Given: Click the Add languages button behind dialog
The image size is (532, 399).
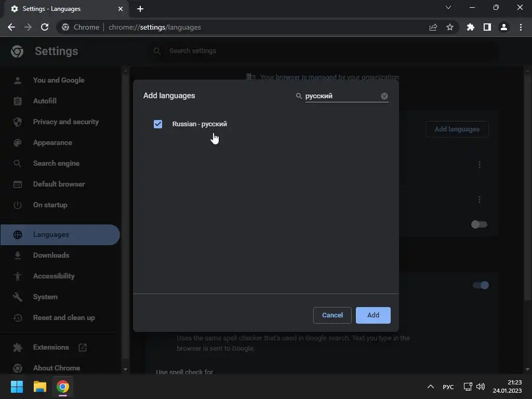Looking at the screenshot, I should point(457,129).
